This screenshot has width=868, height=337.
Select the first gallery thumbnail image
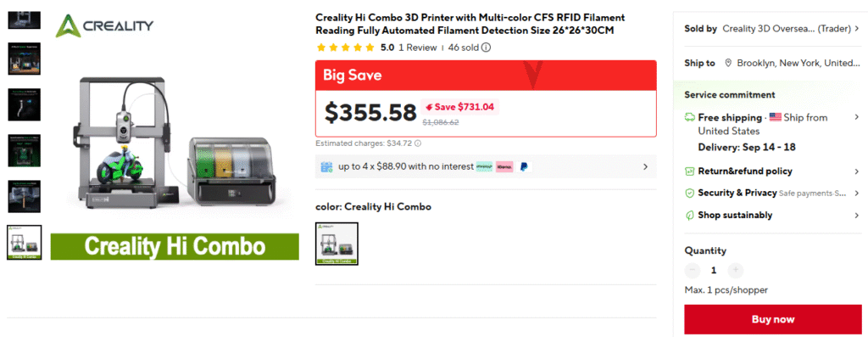coord(24,19)
